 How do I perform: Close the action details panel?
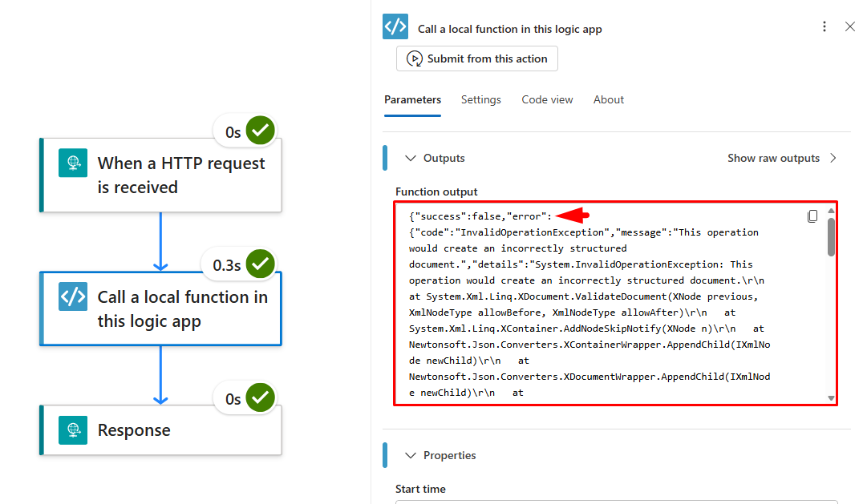[850, 26]
